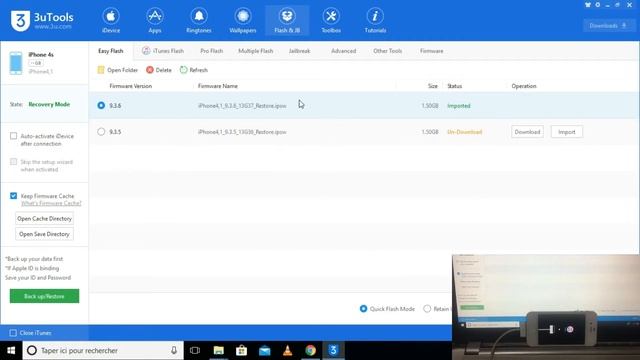Open Other Tools tab
This screenshot has width=640, height=360.
388,51
